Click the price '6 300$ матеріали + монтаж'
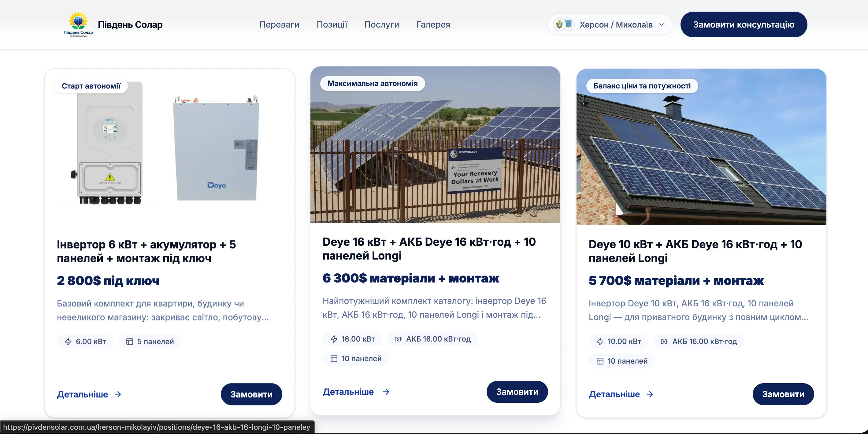This screenshot has width=868, height=434. (x=411, y=278)
